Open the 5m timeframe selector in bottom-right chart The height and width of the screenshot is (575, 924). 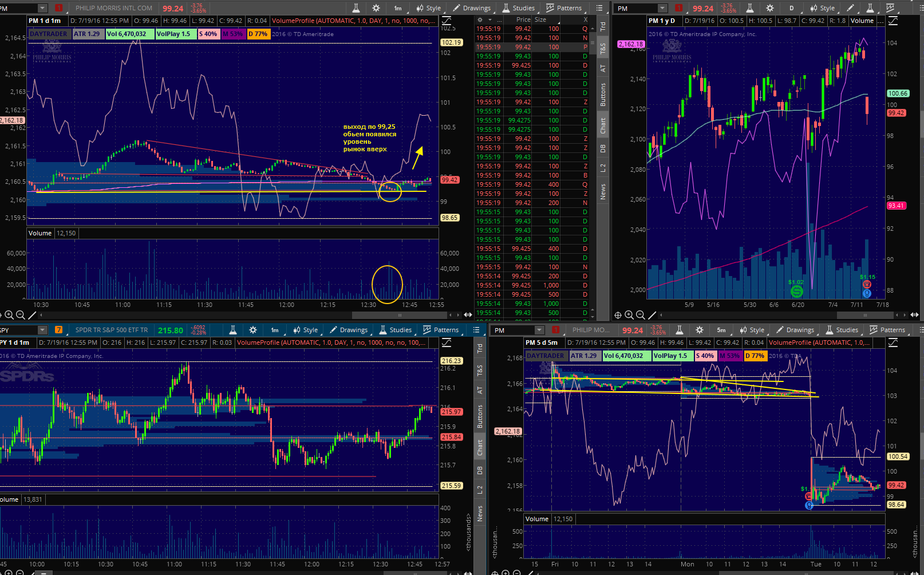coord(721,330)
